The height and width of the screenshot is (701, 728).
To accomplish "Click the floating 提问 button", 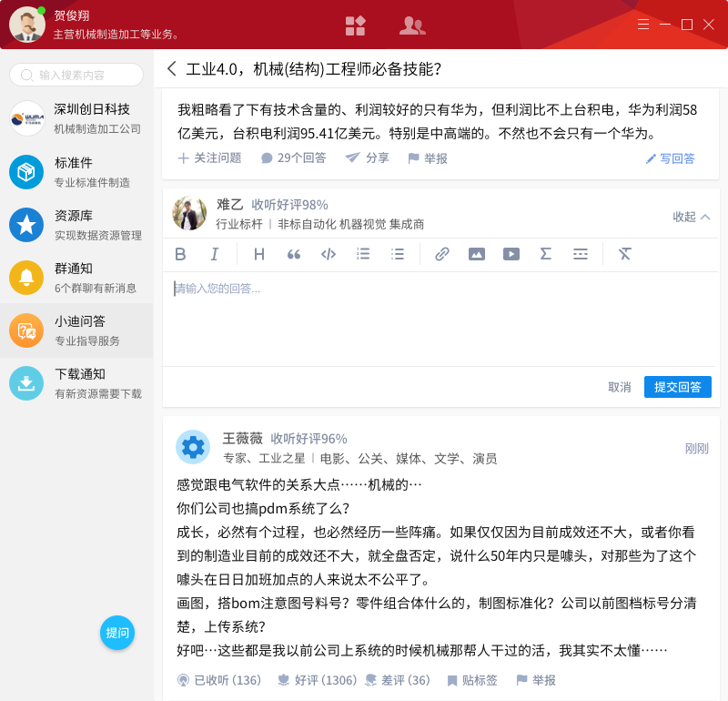I will click(117, 633).
